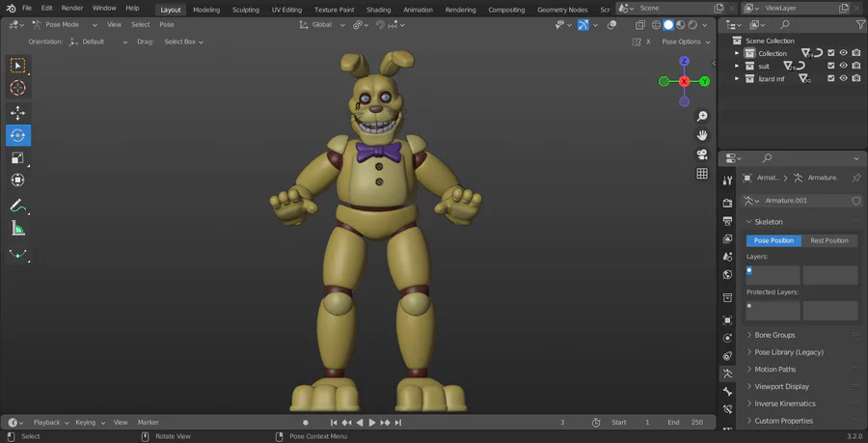Click the End frame field
Image resolution: width=868 pixels, height=443 pixels.
[694, 422]
